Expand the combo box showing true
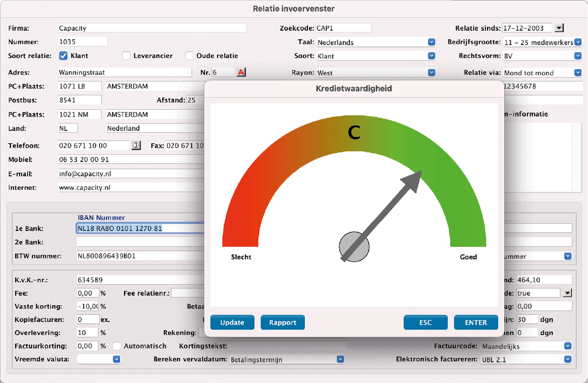This screenshot has height=383, width=588. [567, 293]
